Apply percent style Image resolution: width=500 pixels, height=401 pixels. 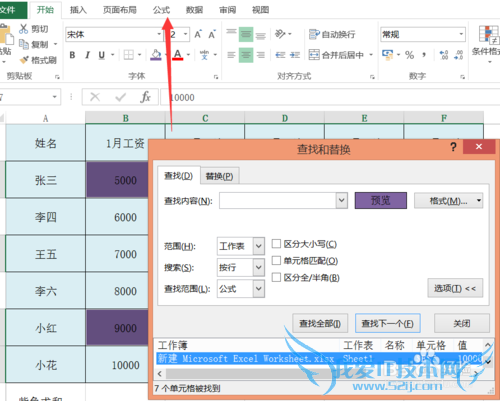point(409,55)
